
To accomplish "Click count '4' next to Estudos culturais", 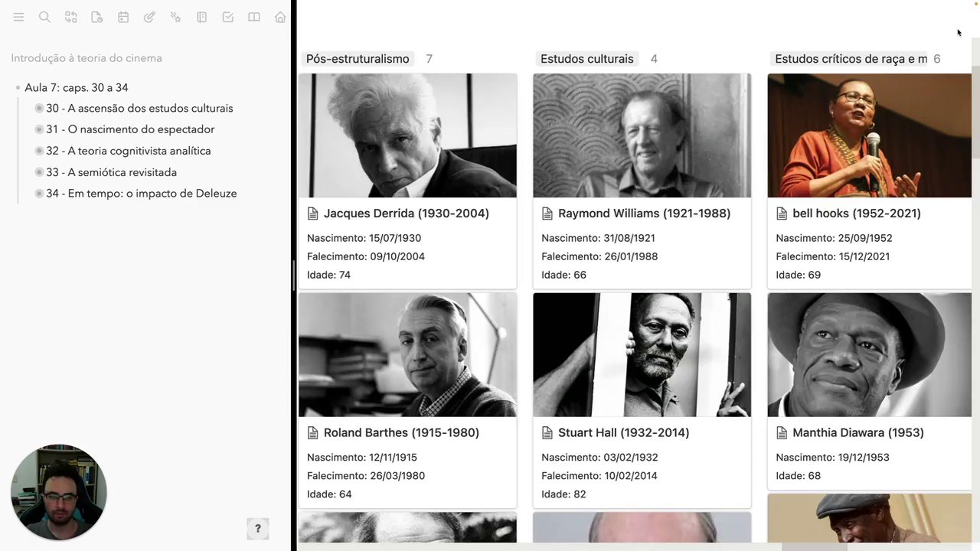I will coord(654,59).
